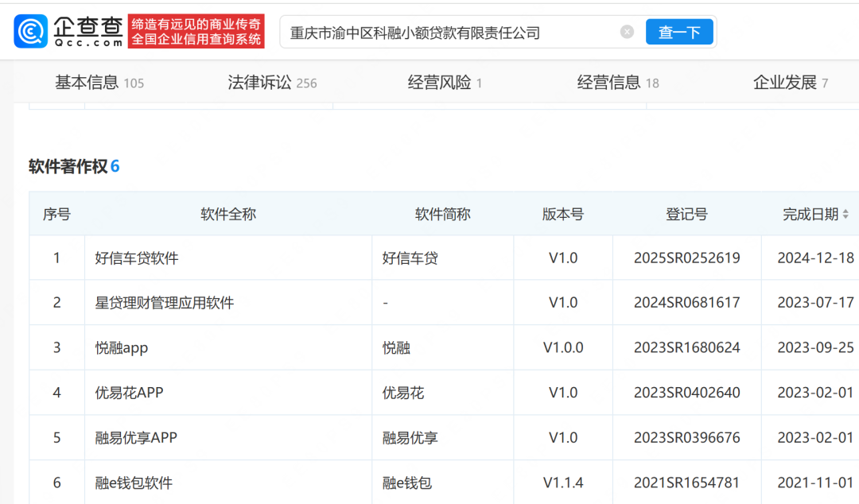Click the 软件简称 column header

click(443, 214)
